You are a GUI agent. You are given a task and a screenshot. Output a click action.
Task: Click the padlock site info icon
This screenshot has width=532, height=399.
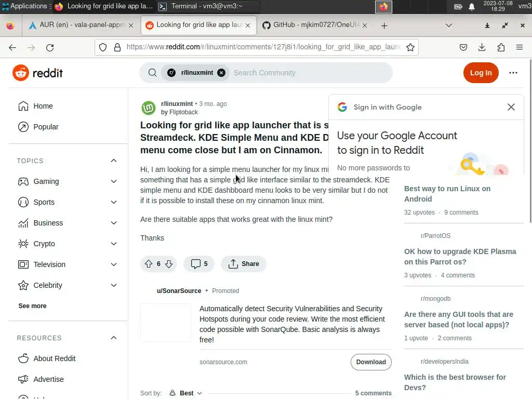[117, 47]
